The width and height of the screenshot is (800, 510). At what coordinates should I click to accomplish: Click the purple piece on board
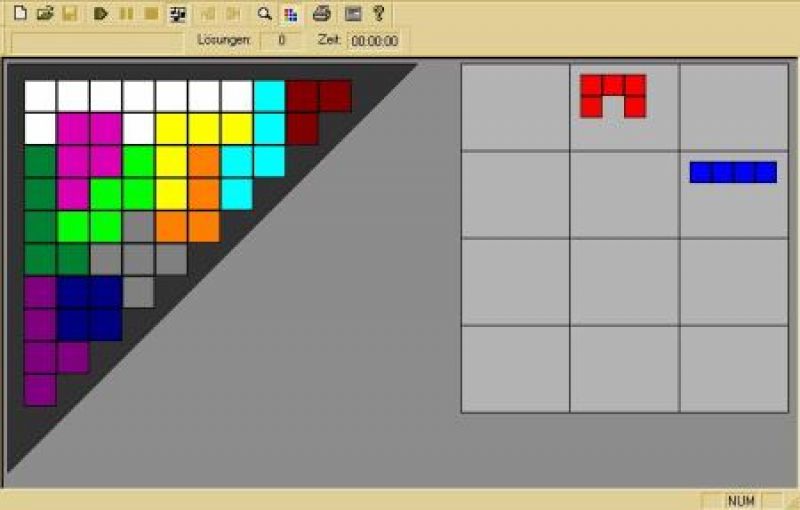point(40,340)
